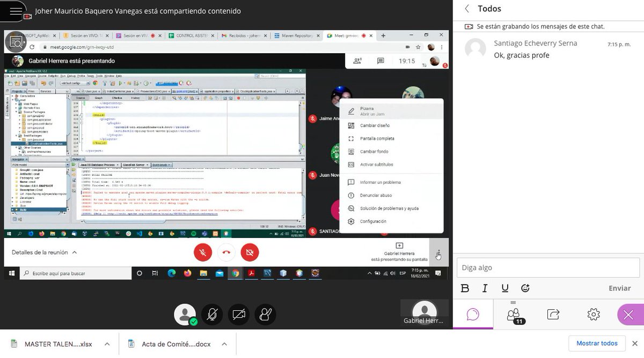Click Chrome icon in shared taskbar

click(x=235, y=273)
